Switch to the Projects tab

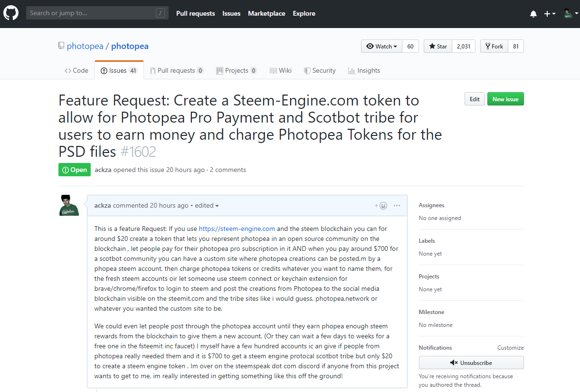[x=237, y=70]
